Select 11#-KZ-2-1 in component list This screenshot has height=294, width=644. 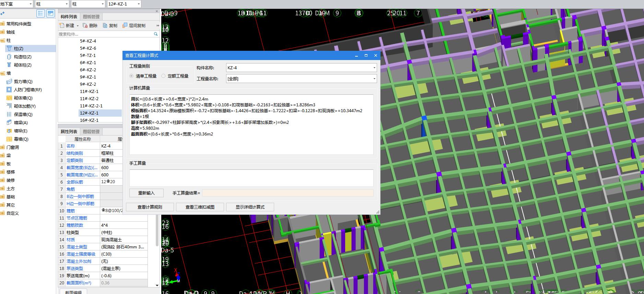[x=91, y=106]
